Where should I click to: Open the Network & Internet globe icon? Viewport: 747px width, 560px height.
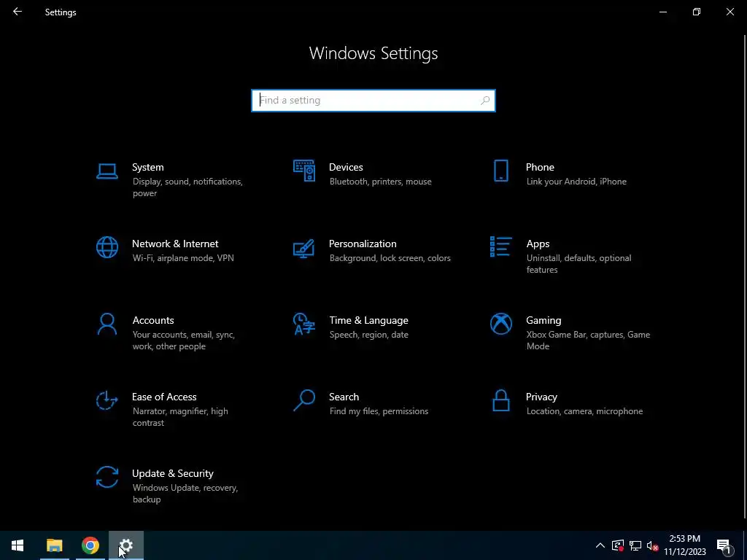coord(107,247)
